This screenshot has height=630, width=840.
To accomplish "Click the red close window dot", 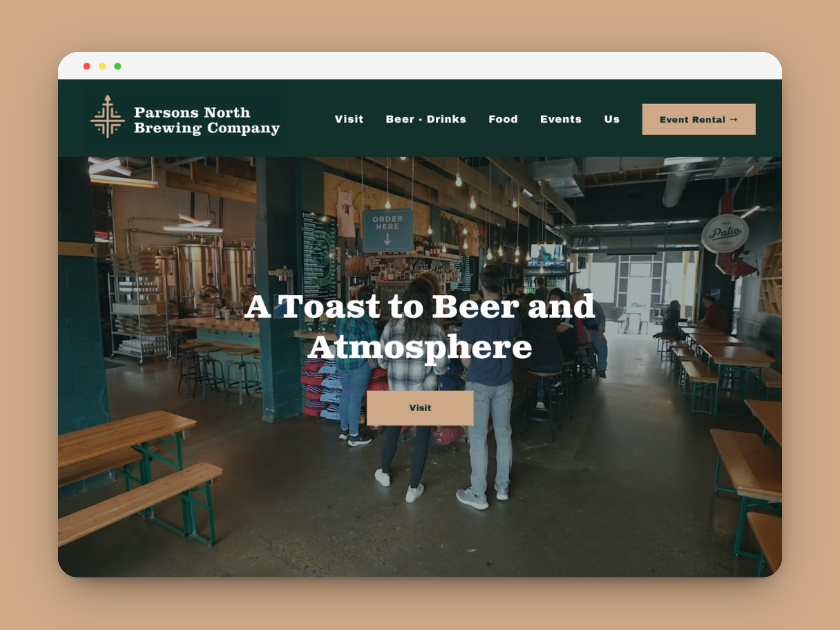I will (87, 66).
